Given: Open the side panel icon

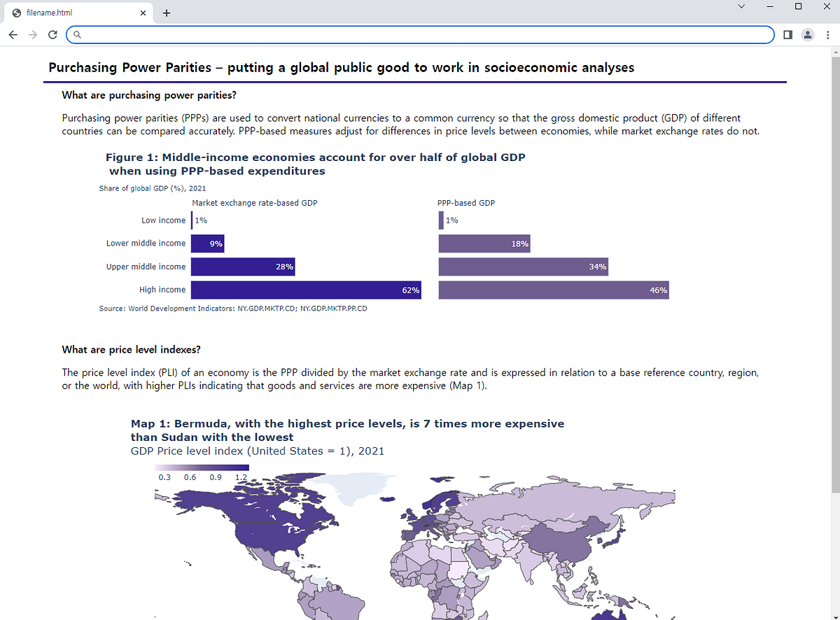Looking at the screenshot, I should click(x=787, y=34).
